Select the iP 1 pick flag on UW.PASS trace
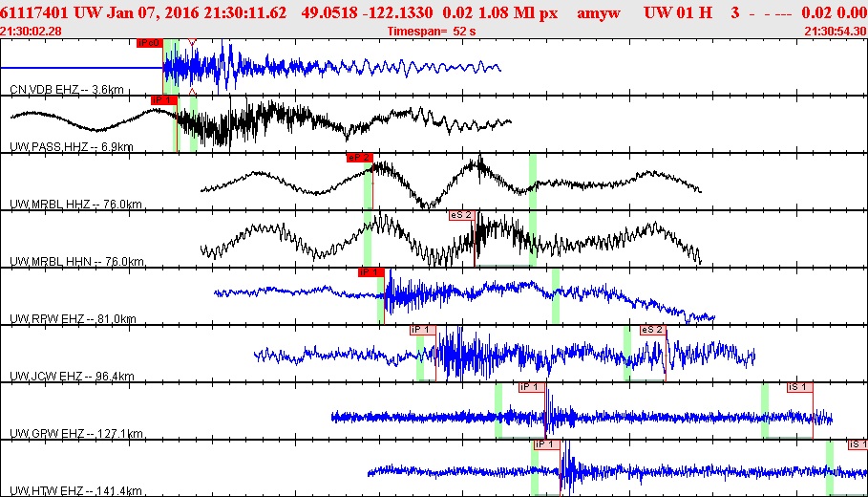The width and height of the screenshot is (868, 497). 164,100
